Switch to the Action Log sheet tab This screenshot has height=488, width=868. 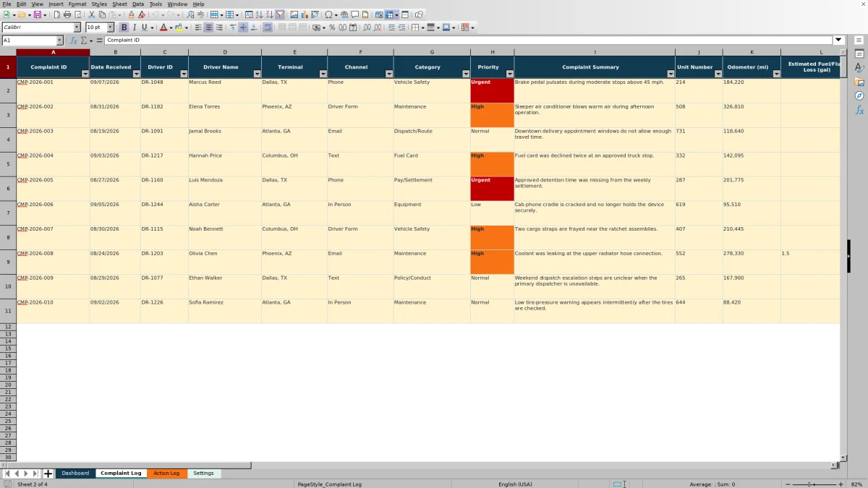click(166, 474)
